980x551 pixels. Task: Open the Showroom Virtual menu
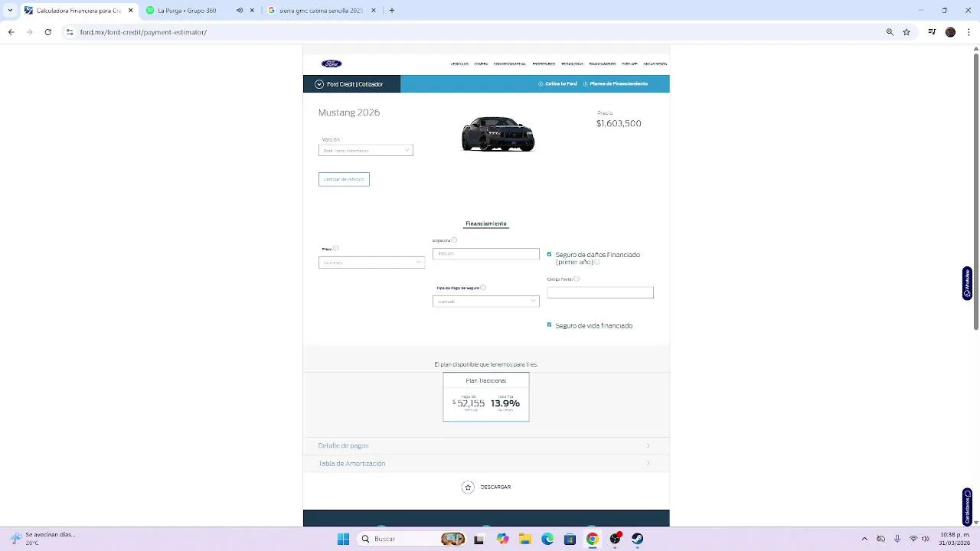510,64
